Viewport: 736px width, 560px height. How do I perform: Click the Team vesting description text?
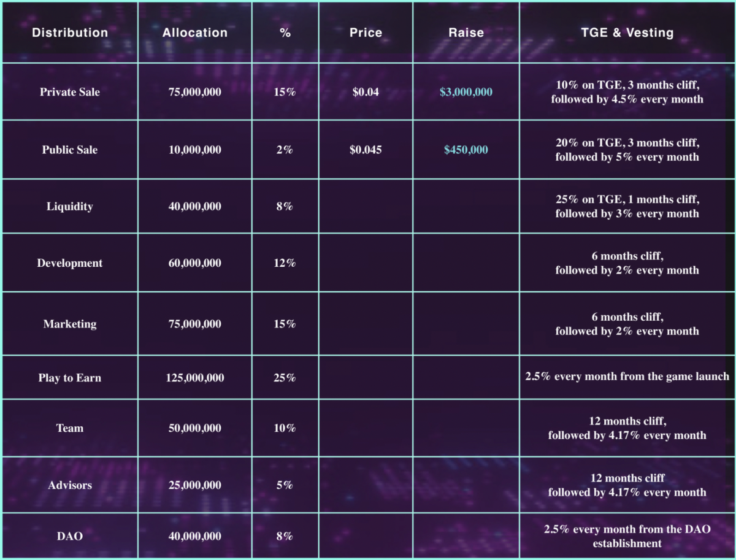point(627,429)
